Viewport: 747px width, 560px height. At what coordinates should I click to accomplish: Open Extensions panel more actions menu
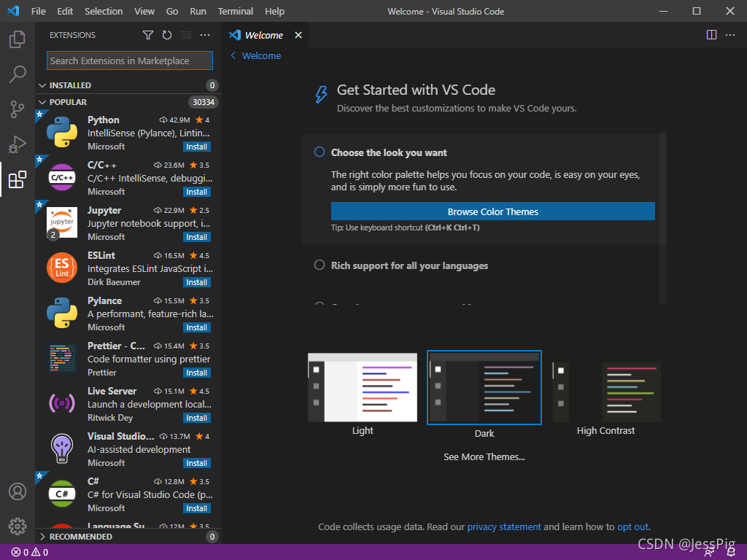pos(205,35)
